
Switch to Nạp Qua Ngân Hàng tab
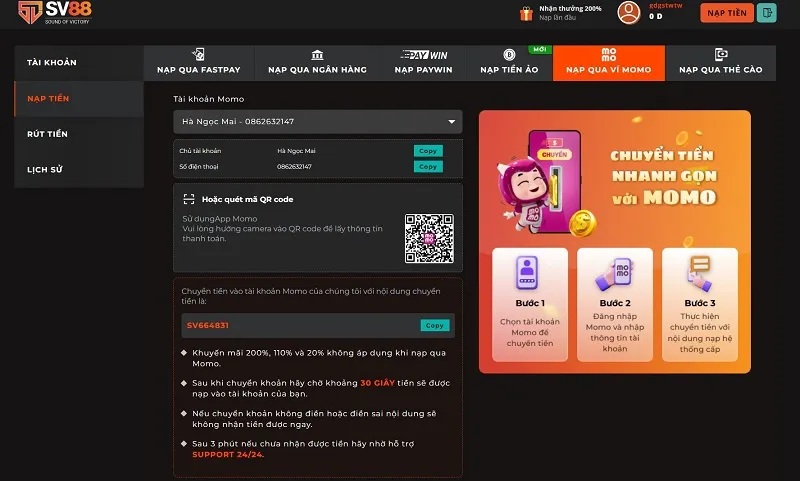click(x=317, y=62)
